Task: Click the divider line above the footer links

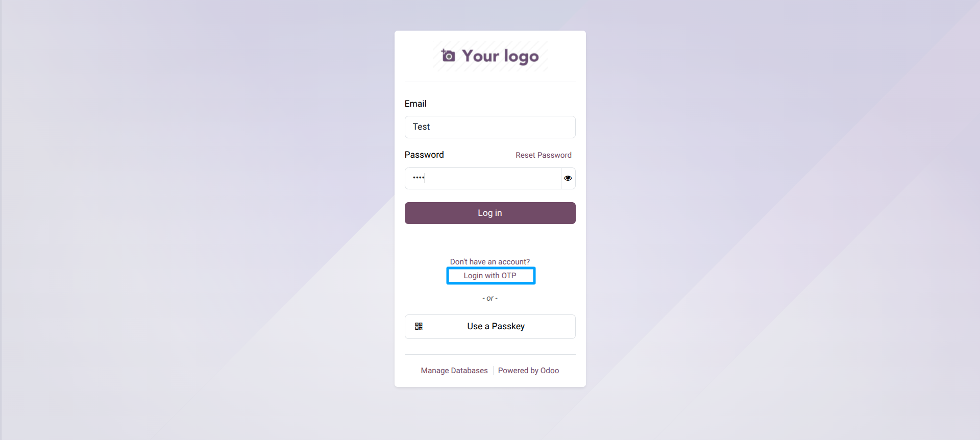Action: tap(490, 354)
